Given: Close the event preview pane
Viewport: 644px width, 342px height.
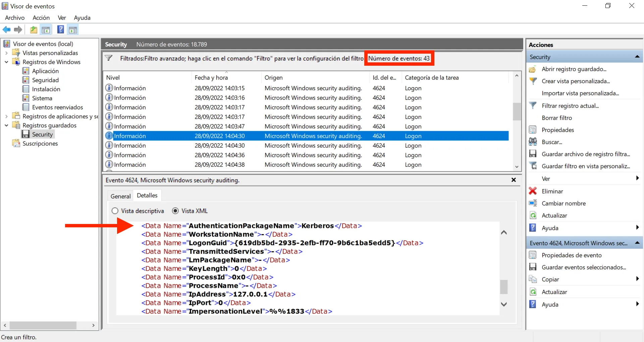Looking at the screenshot, I should [514, 180].
